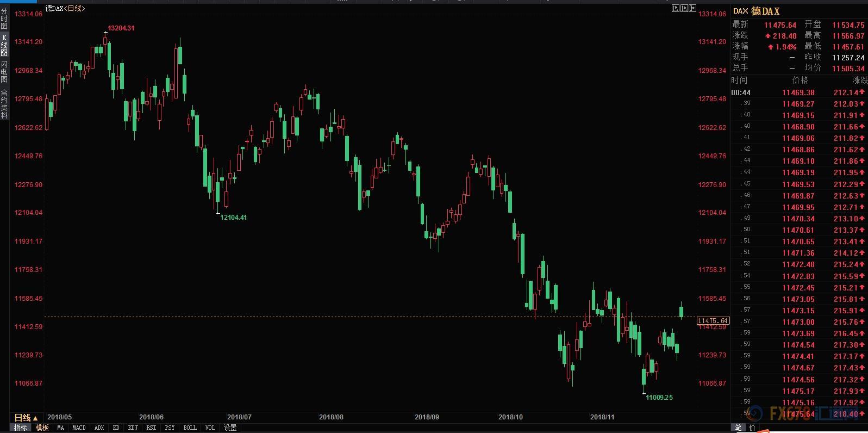Click the tick price 11470.34
This screenshot has width=868, height=433.
pos(798,219)
